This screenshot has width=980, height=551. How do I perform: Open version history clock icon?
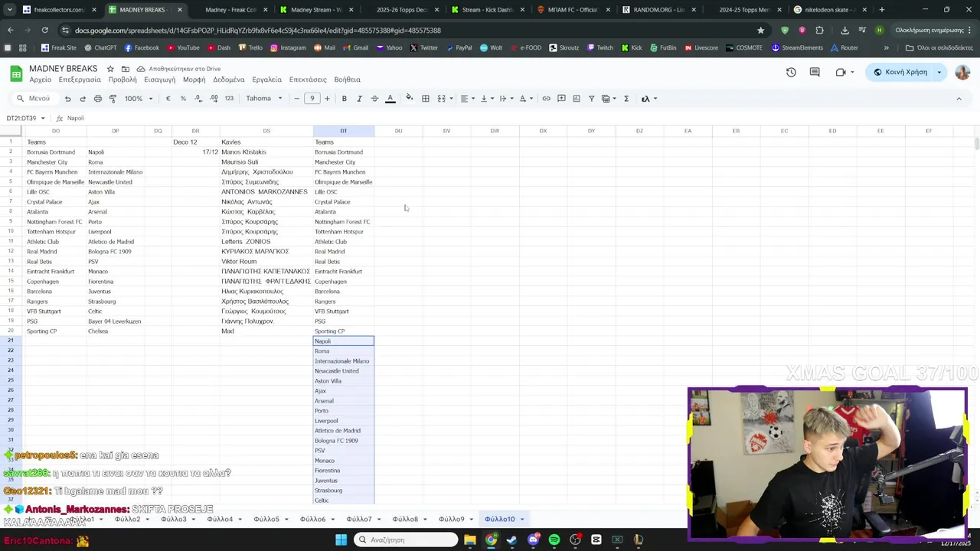click(x=791, y=72)
